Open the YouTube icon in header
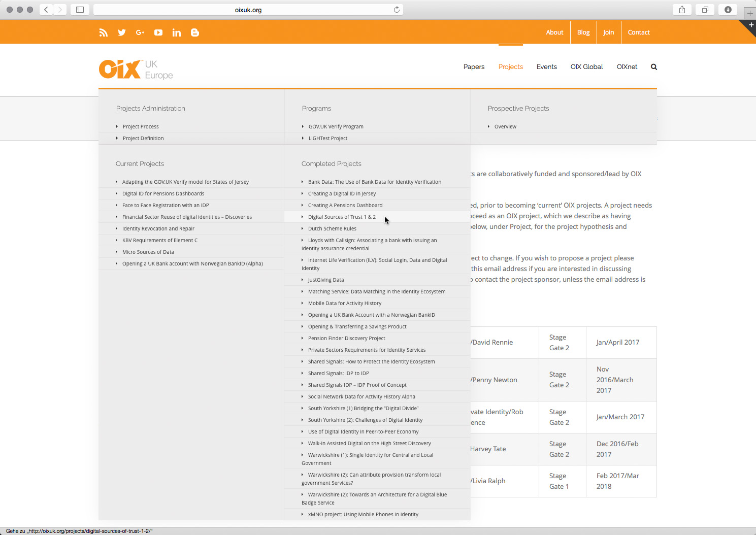The width and height of the screenshot is (756, 535). pos(158,32)
